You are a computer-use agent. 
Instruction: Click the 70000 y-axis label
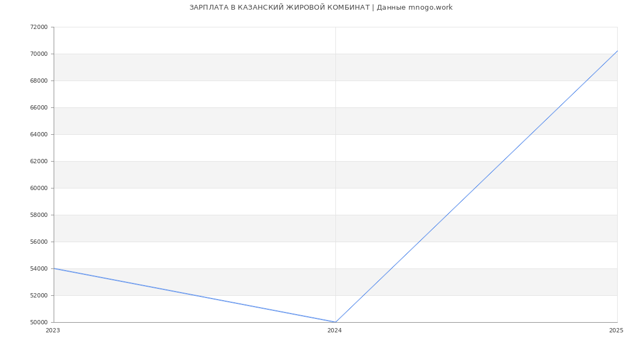pyautogui.click(x=39, y=54)
